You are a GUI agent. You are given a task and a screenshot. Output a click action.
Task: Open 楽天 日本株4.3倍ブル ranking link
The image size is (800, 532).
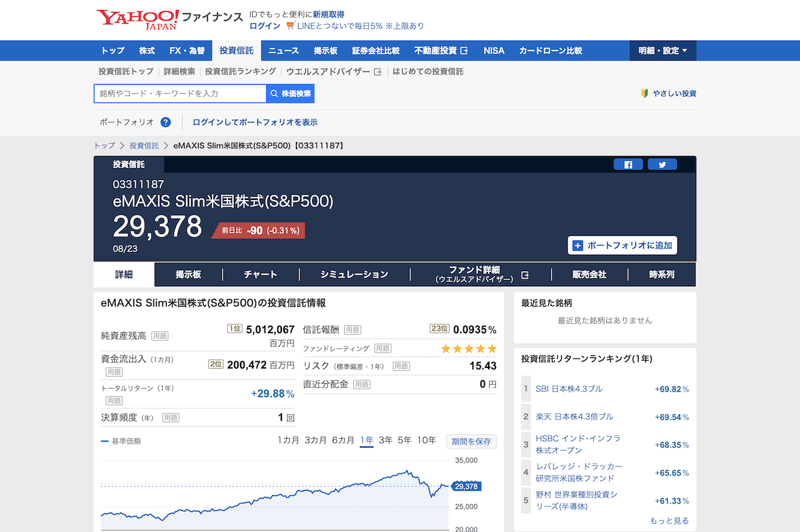(575, 417)
